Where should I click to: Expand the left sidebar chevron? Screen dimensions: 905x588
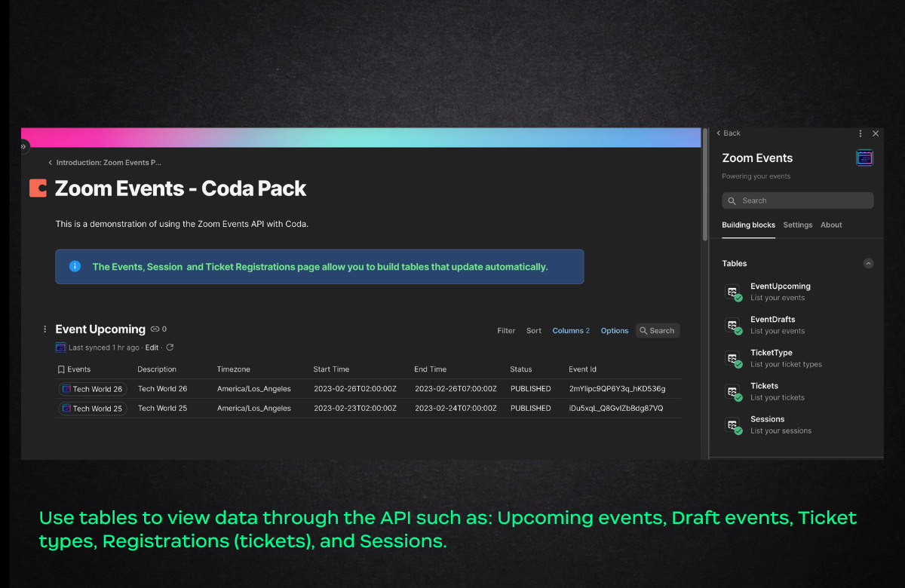[24, 146]
